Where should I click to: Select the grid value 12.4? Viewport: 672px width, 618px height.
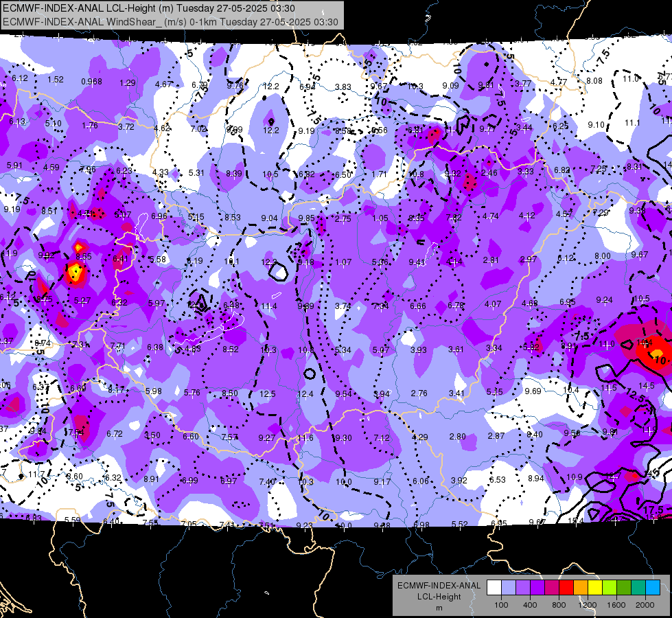coord(305,393)
